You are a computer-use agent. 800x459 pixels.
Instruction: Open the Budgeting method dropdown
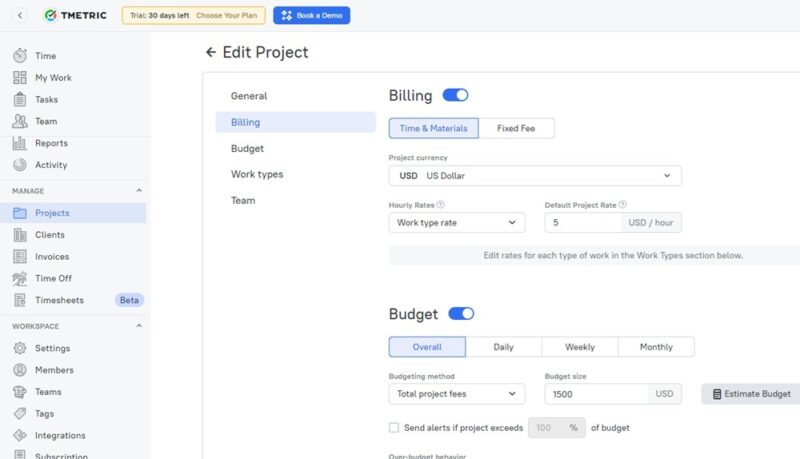pos(457,394)
